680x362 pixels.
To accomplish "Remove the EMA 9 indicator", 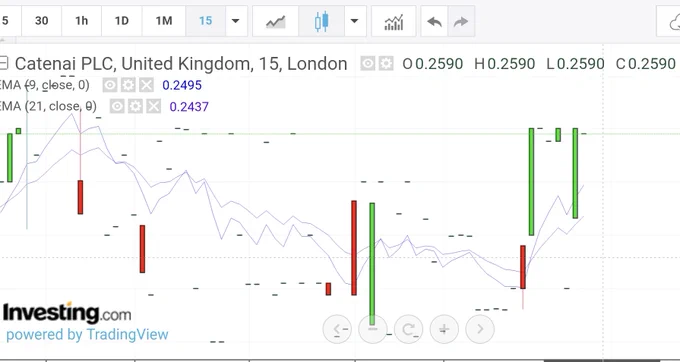I will coord(147,85).
